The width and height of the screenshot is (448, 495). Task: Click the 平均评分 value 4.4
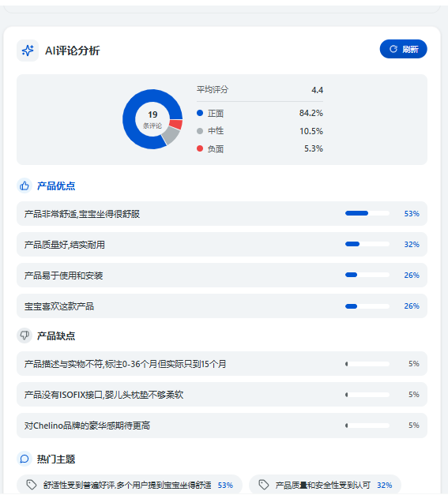(317, 90)
